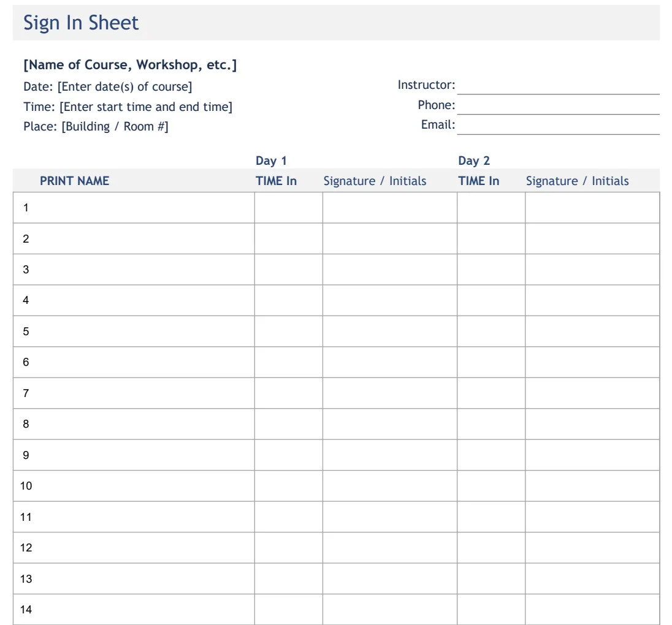
Task: Select the print name cell in row 3
Action: [x=134, y=270]
